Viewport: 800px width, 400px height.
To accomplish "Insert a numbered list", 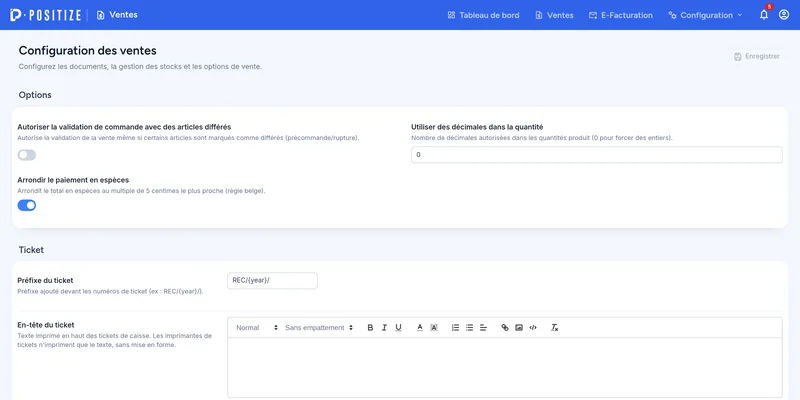I will [456, 328].
